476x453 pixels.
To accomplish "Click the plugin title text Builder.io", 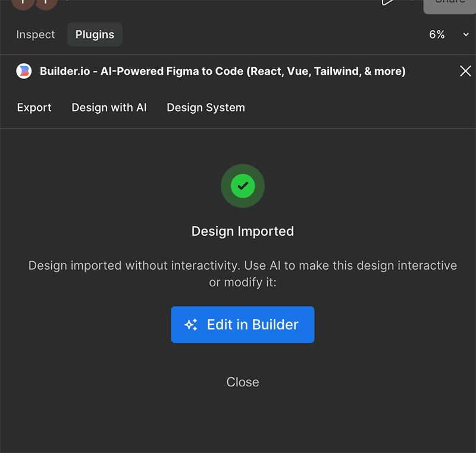I will pyautogui.click(x=223, y=71).
